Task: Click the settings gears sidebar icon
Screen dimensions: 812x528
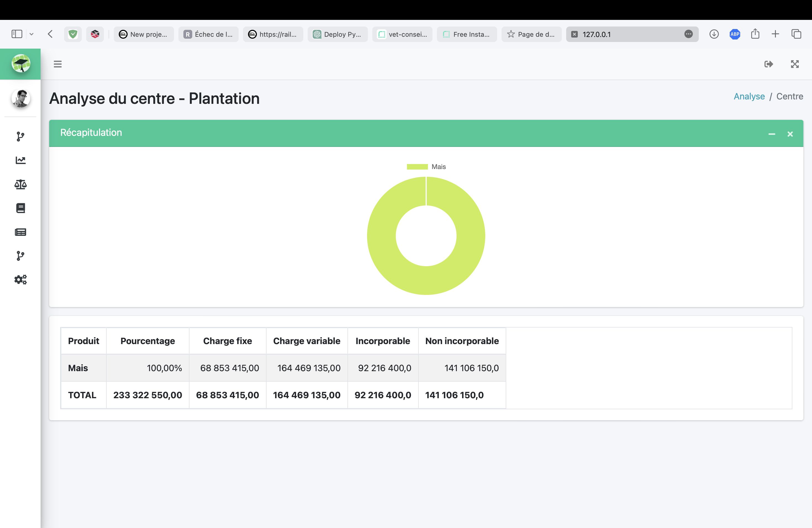Action: pyautogui.click(x=20, y=280)
